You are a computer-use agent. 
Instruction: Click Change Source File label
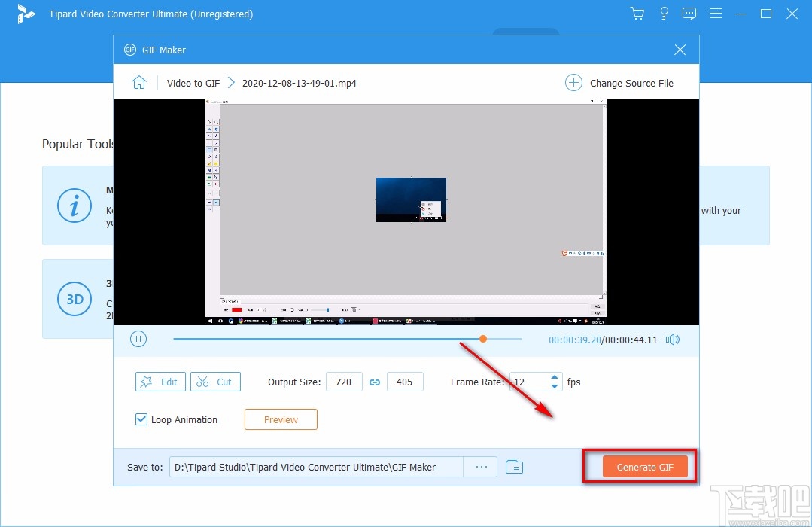[x=631, y=83]
